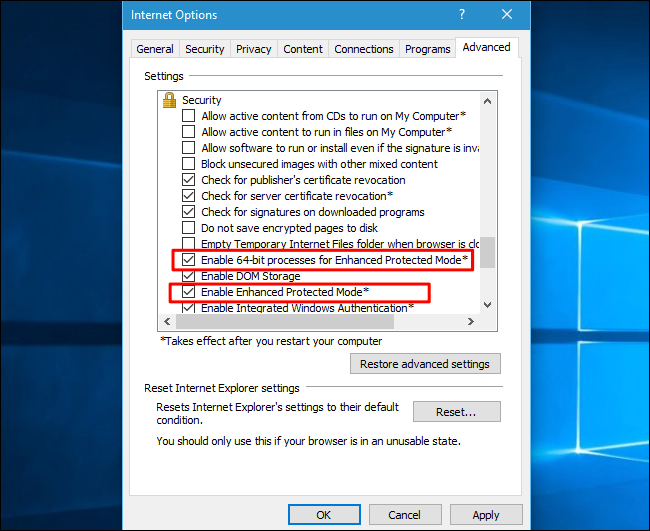Screen dimensions: 650x531
Task: Click the Advanced tab
Action: coord(487,47)
